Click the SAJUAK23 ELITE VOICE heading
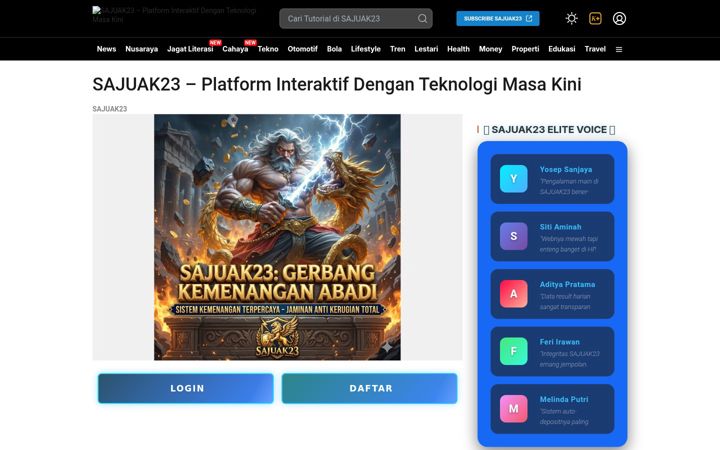Viewport: 720px width, 450px height. click(549, 130)
